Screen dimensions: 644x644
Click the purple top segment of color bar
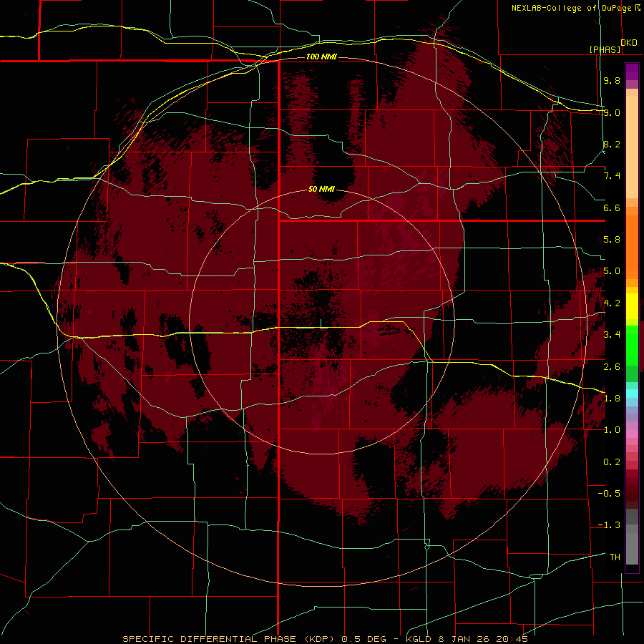coord(632,72)
